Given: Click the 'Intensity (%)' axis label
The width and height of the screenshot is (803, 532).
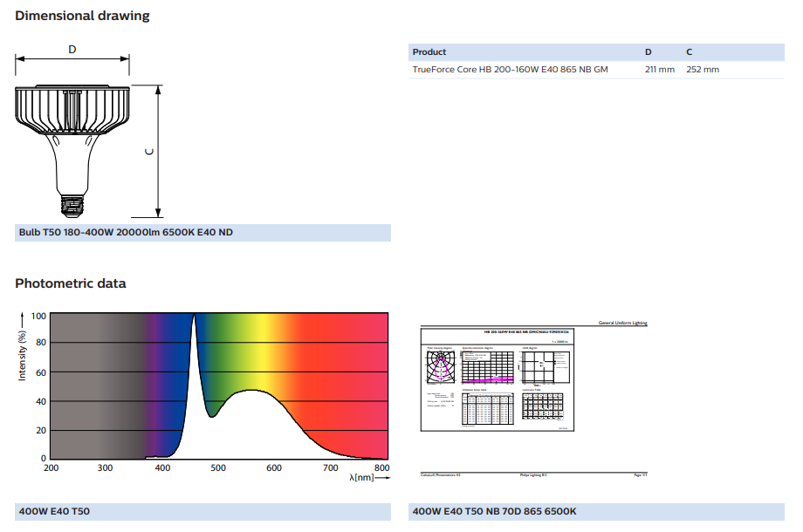Looking at the screenshot, I should tap(22, 355).
